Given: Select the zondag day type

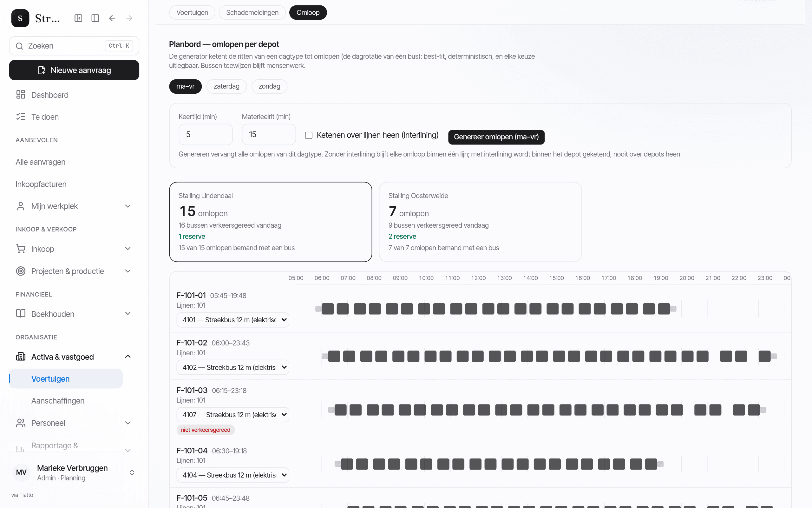Looking at the screenshot, I should [x=269, y=86].
